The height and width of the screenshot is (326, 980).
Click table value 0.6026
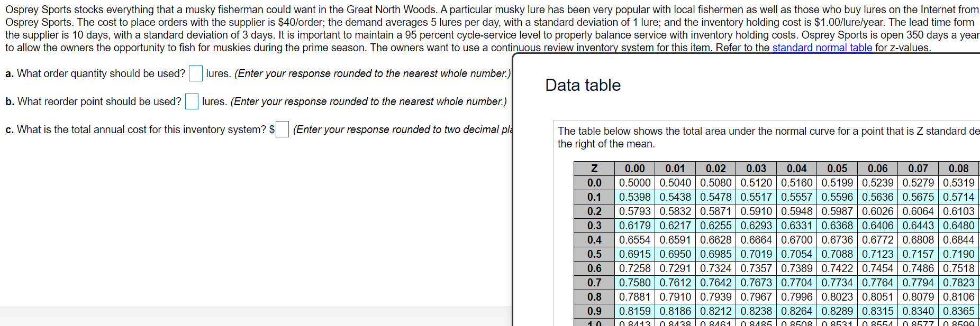tap(877, 211)
